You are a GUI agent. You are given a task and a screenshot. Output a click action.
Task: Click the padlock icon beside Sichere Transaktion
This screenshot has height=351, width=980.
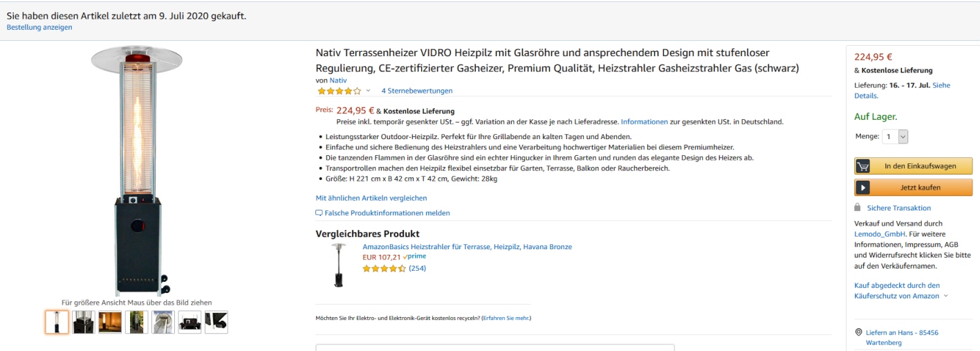(858, 207)
